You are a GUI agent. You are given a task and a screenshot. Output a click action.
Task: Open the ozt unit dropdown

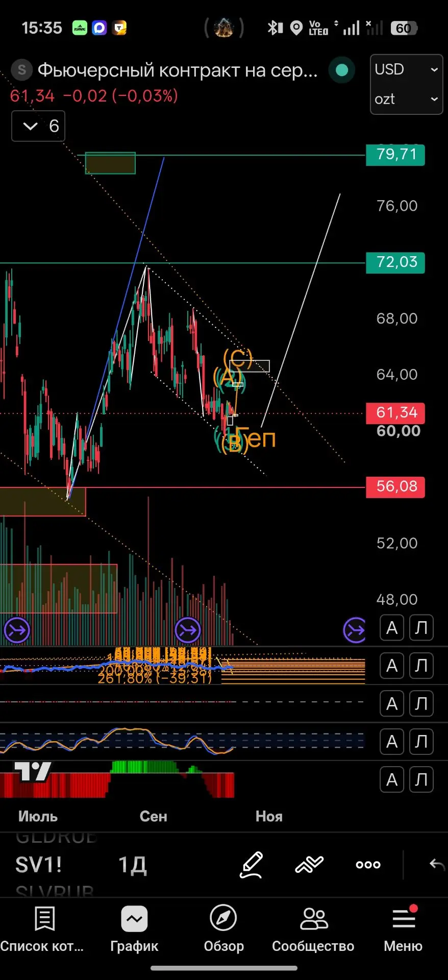point(406,99)
